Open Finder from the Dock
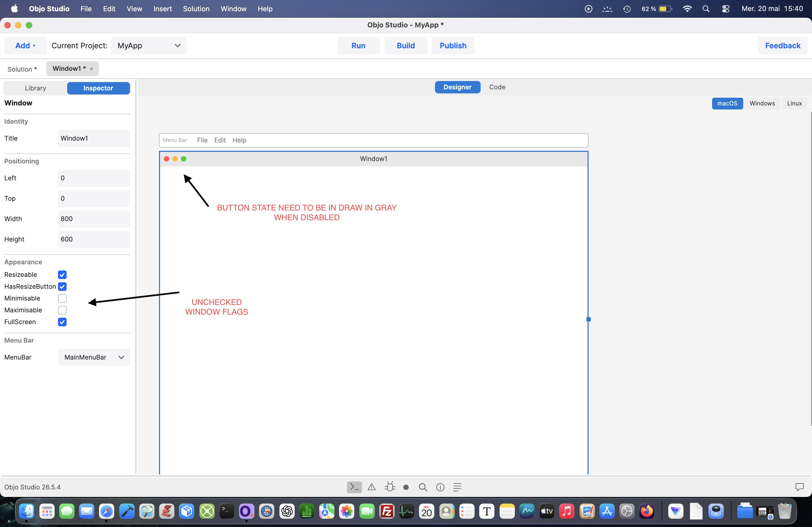 click(x=27, y=511)
